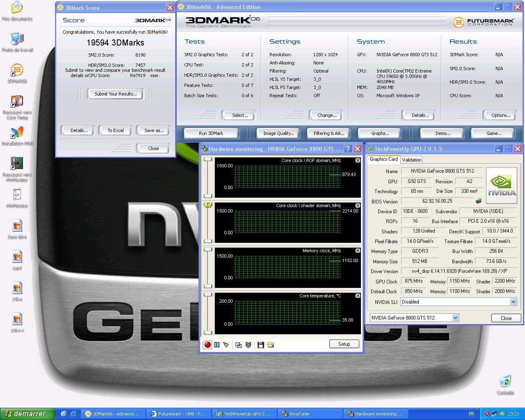Click the BIOS save chip icon in GPU-Z
This screenshot has height=420, width=525.
(x=478, y=201)
